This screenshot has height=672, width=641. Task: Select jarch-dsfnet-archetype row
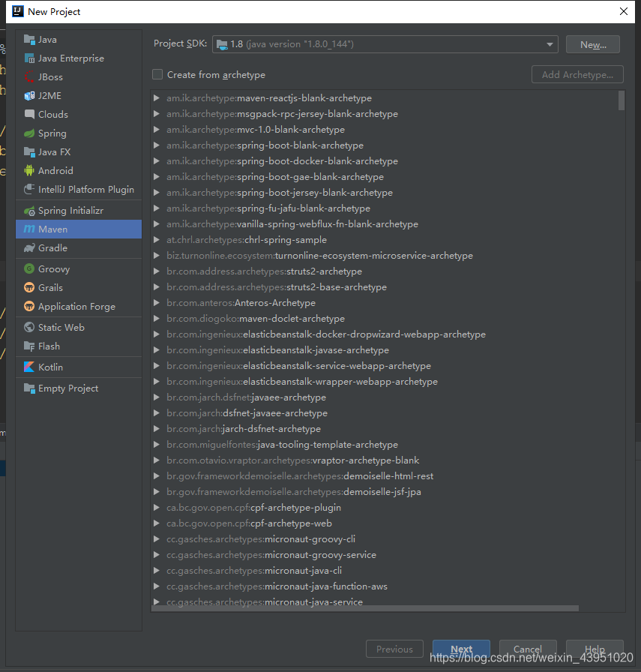pyautogui.click(x=385, y=429)
